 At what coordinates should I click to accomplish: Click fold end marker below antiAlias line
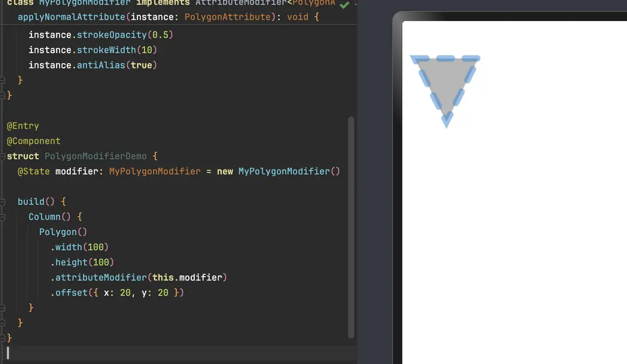click(x=2, y=80)
